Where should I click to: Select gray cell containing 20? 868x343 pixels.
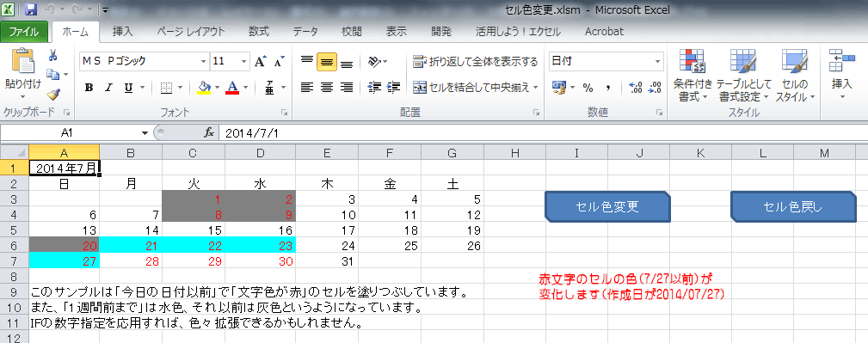[x=65, y=246]
